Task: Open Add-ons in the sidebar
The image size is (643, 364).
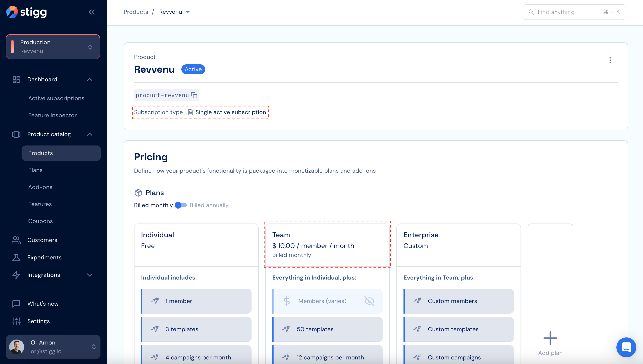Action: coord(40,187)
